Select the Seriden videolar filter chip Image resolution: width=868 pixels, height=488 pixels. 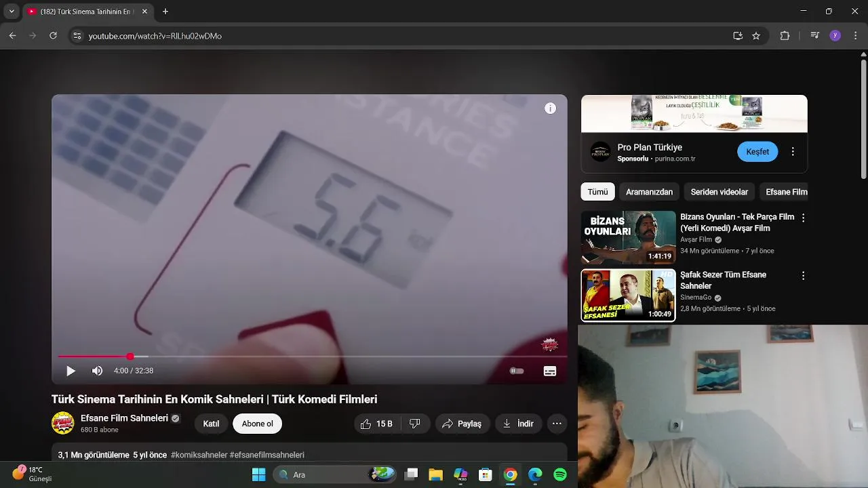click(719, 192)
